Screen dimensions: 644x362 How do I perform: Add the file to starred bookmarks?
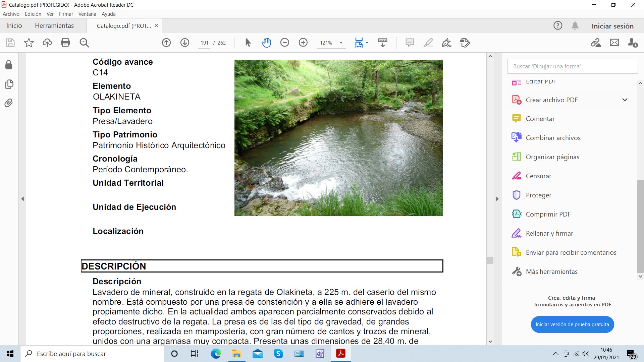tap(29, 43)
